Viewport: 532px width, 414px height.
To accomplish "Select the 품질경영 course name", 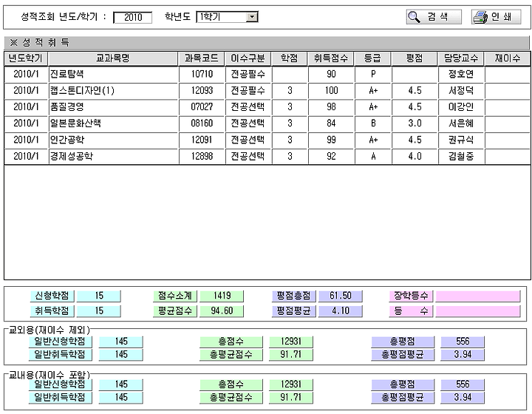I will 66,107.
